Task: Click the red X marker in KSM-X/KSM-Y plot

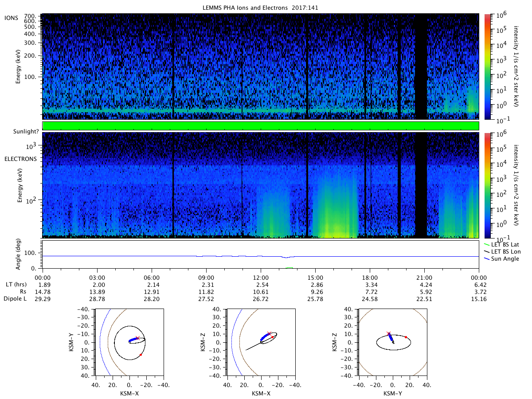Action: [x=137, y=338]
